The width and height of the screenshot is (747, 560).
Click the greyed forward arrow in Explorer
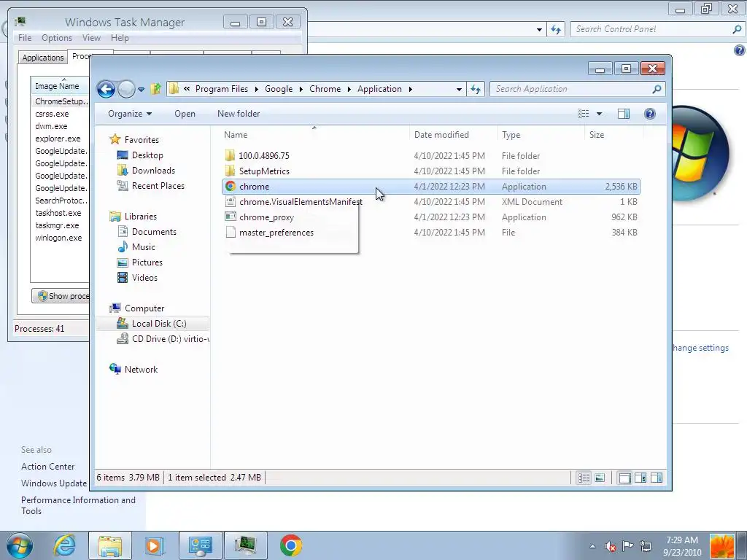click(126, 89)
